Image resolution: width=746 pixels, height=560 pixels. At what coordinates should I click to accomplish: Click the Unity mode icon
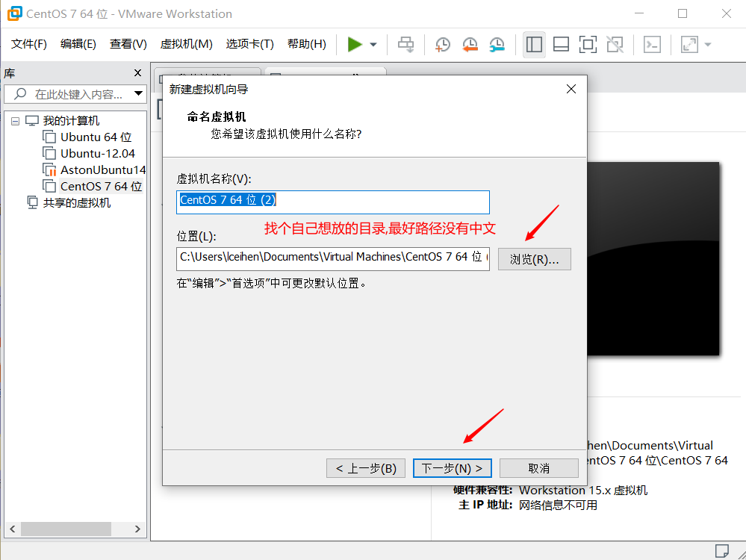(x=615, y=45)
